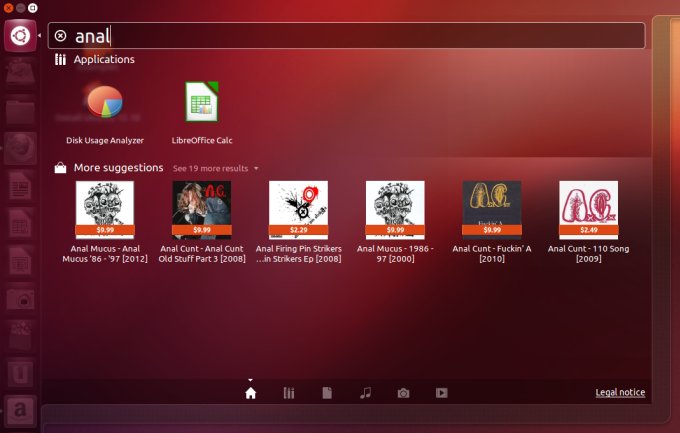Viewport: 680px width, 433px height.
Task: Collapse the More suggestions category header
Action: [x=117, y=167]
